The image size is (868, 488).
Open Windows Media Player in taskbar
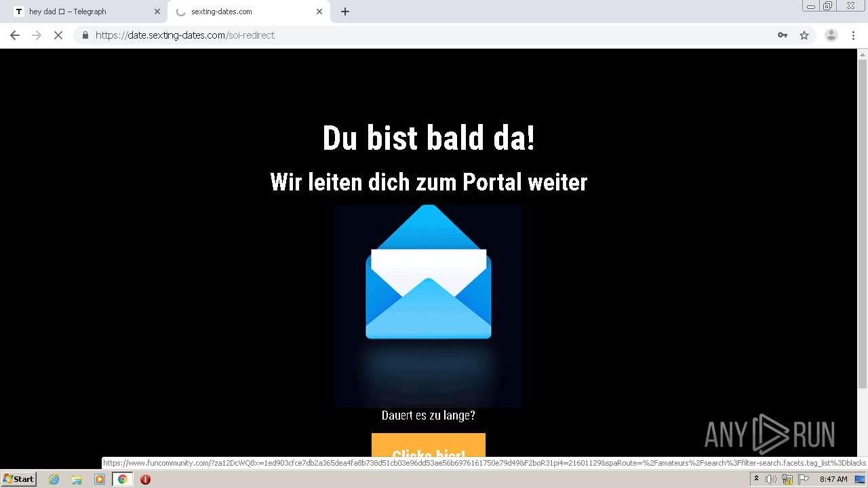tap(100, 479)
